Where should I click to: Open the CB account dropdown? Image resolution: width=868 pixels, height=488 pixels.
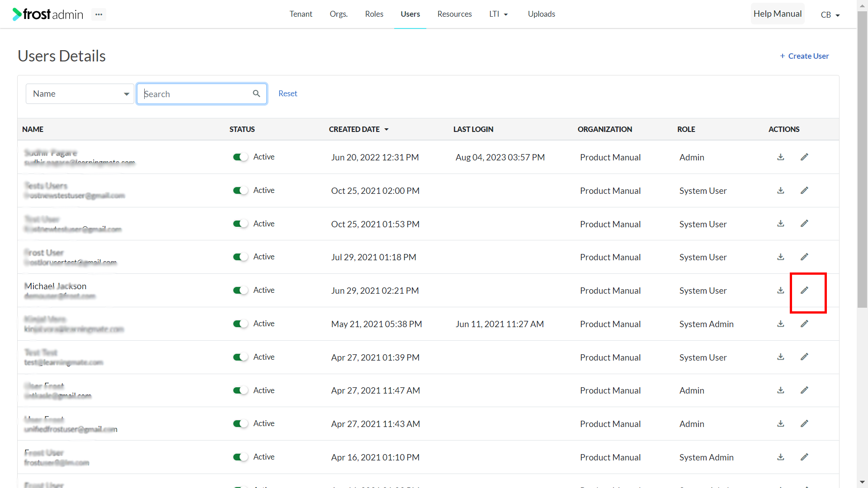click(830, 14)
